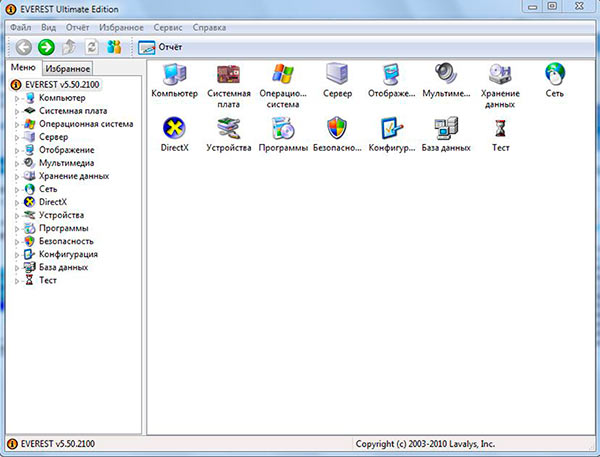This screenshot has width=600, height=457.
Task: Open the Тест hourglass icon in main panel
Action: [x=500, y=129]
